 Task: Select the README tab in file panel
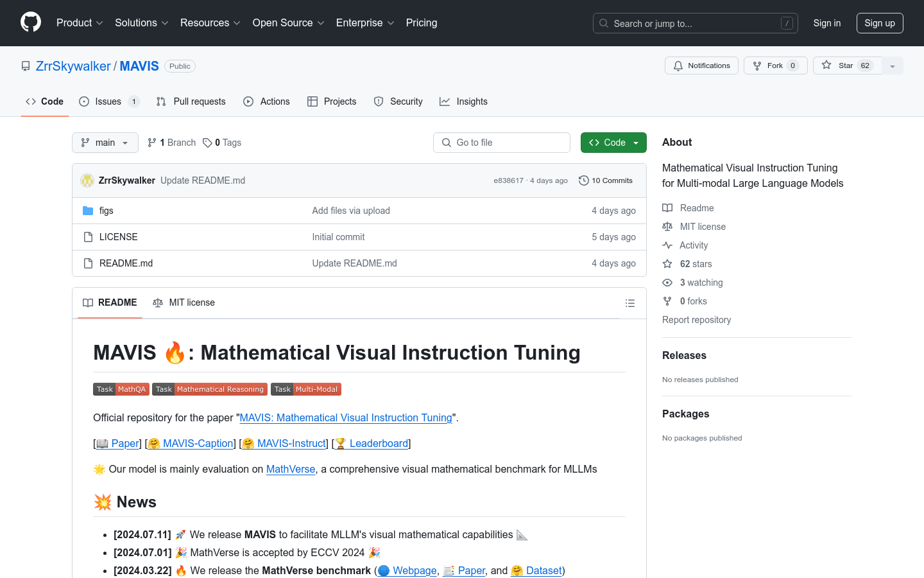click(110, 302)
